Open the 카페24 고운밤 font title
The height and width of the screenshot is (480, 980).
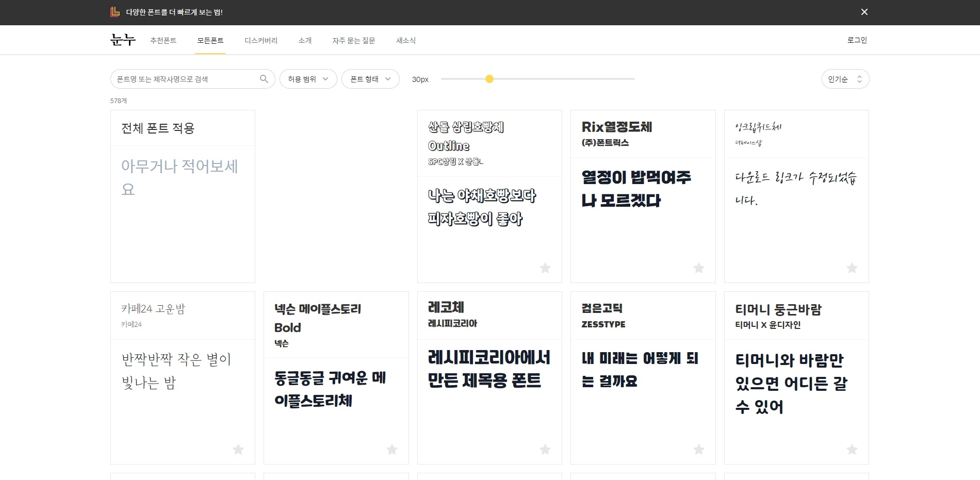(x=153, y=309)
